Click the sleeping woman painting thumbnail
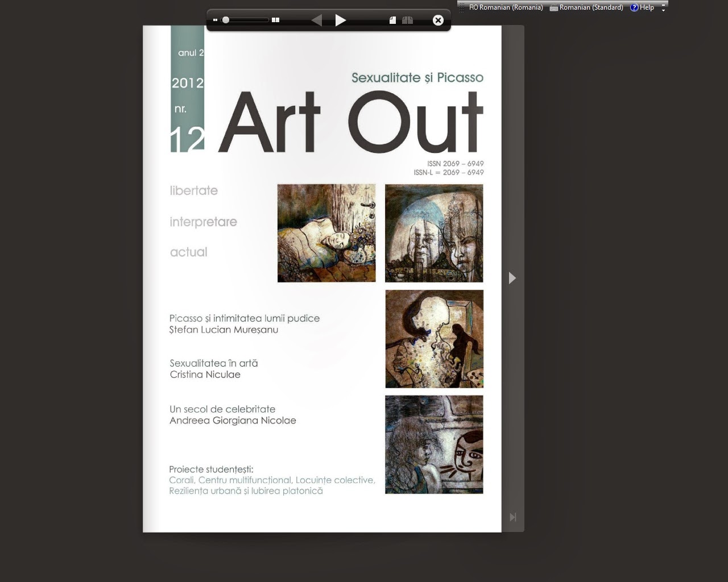 pos(326,233)
